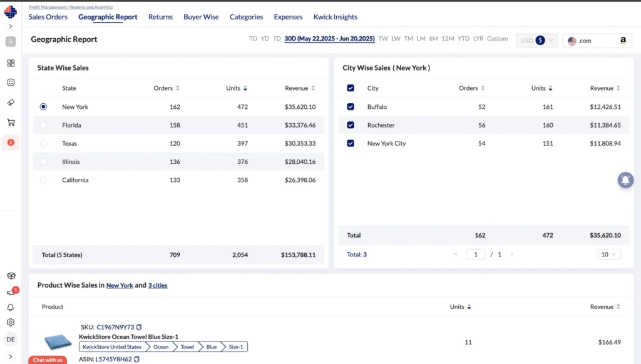The width and height of the screenshot is (641, 364).
Task: Uncheck the New York City checkbox
Action: click(351, 143)
